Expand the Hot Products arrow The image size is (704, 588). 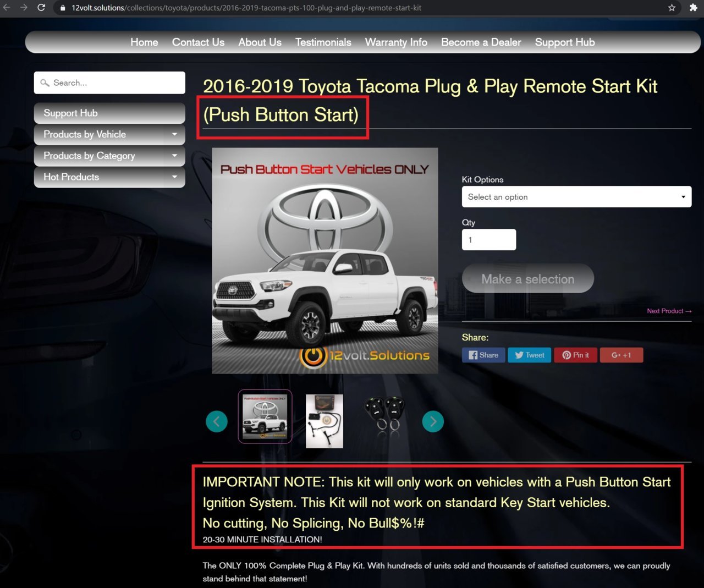pyautogui.click(x=174, y=177)
